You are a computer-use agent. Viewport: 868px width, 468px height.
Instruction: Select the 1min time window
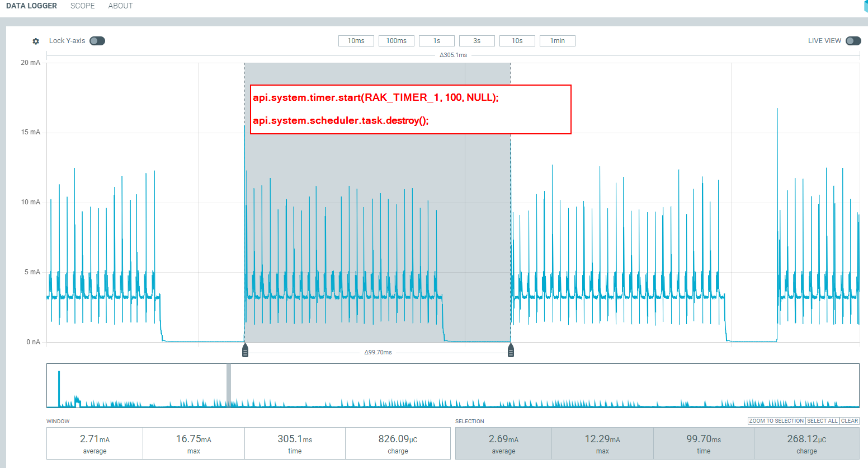pyautogui.click(x=557, y=41)
